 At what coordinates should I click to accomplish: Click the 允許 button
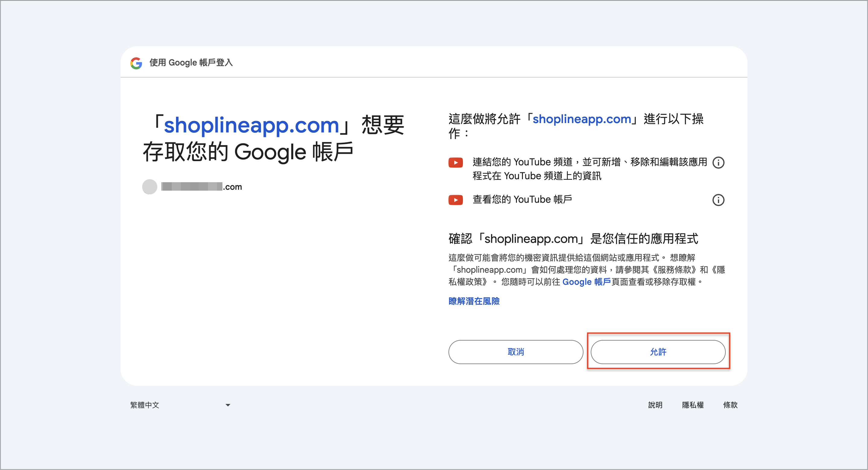(658, 352)
